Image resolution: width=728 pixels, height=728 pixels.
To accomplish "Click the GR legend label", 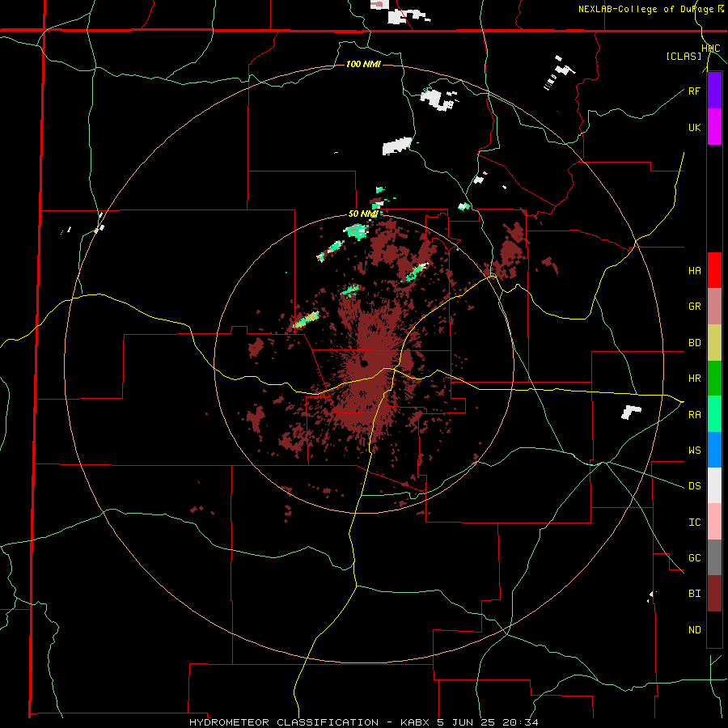I will click(x=694, y=307).
